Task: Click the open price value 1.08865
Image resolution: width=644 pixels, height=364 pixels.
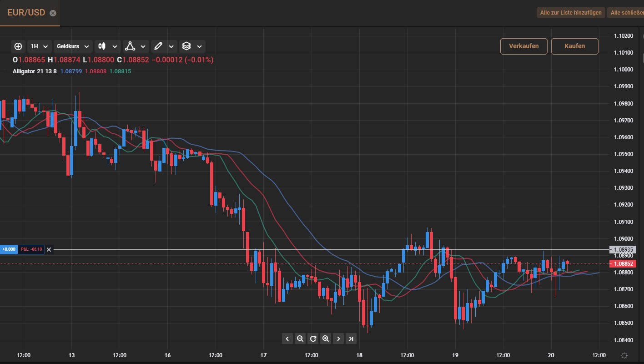Action: (32, 60)
